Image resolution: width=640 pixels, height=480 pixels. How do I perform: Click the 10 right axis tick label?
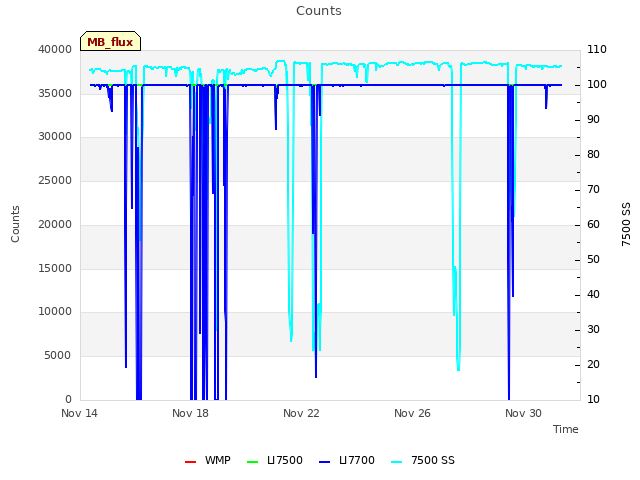click(593, 399)
